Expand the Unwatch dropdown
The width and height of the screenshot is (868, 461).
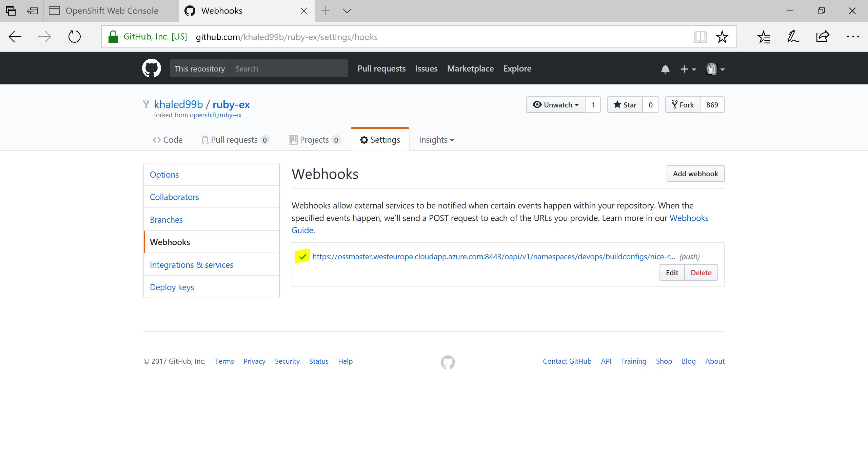[x=555, y=105]
